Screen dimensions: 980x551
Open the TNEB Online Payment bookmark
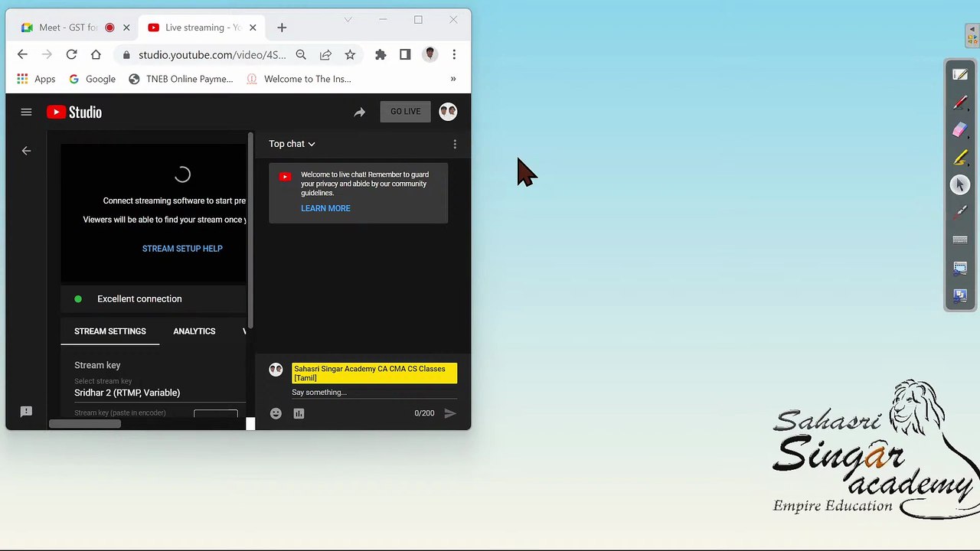[181, 79]
